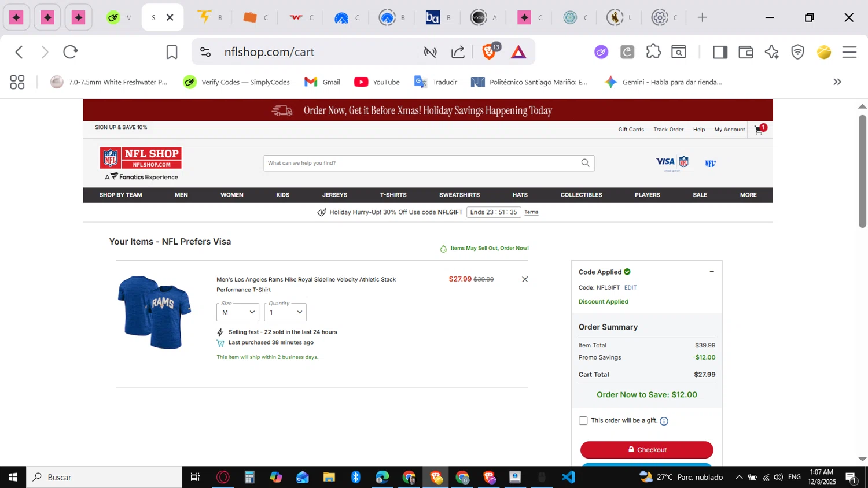
Task: Open the browser extensions puzzle icon
Action: tap(653, 51)
